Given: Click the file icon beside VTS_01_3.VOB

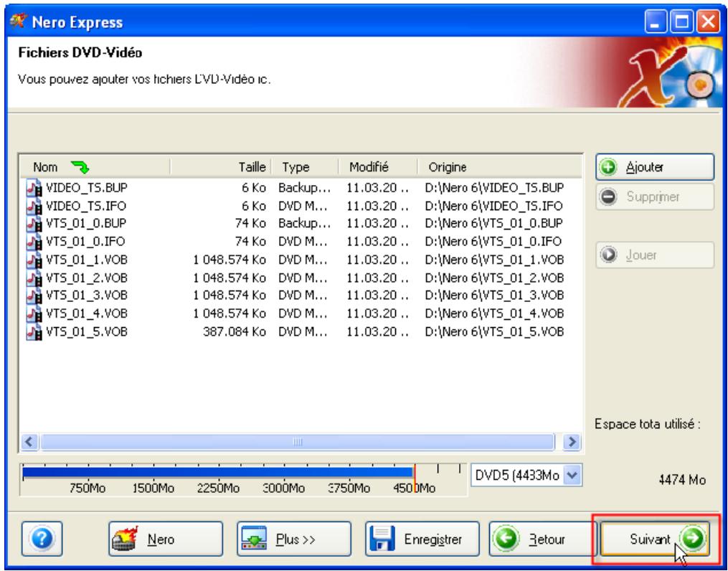Looking at the screenshot, I should (x=34, y=296).
